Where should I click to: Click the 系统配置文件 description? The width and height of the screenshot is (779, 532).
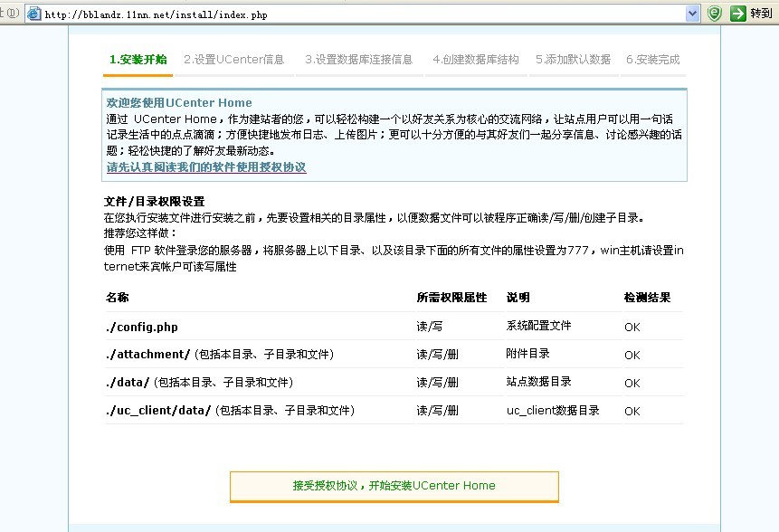[538, 326]
